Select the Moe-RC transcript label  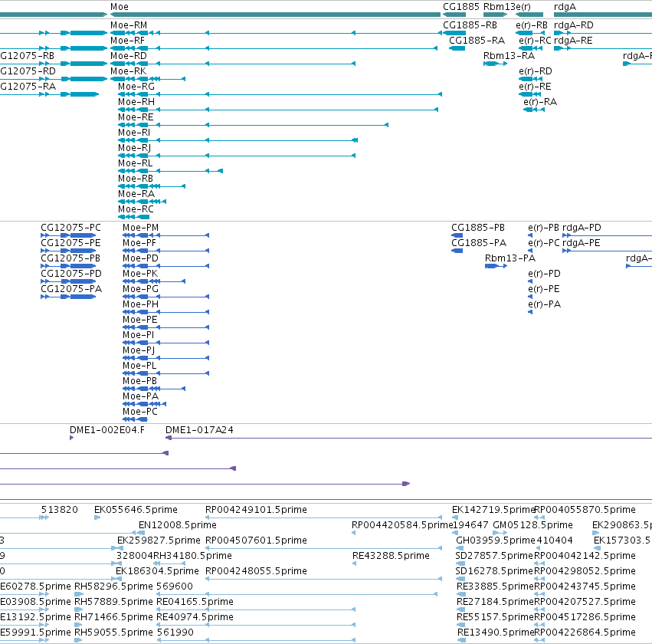point(136,209)
